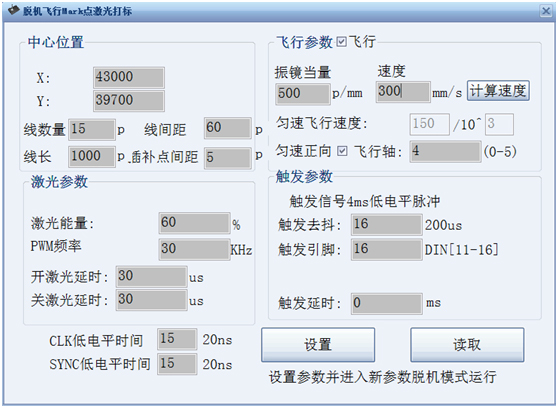Click the Y center position field
The width and height of the screenshot is (558, 408).
click(x=129, y=100)
